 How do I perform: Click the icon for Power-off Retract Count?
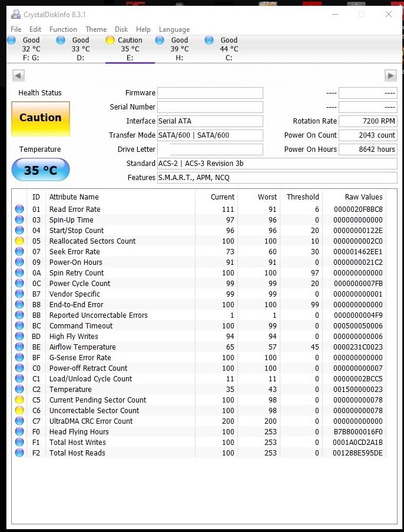[x=19, y=368]
